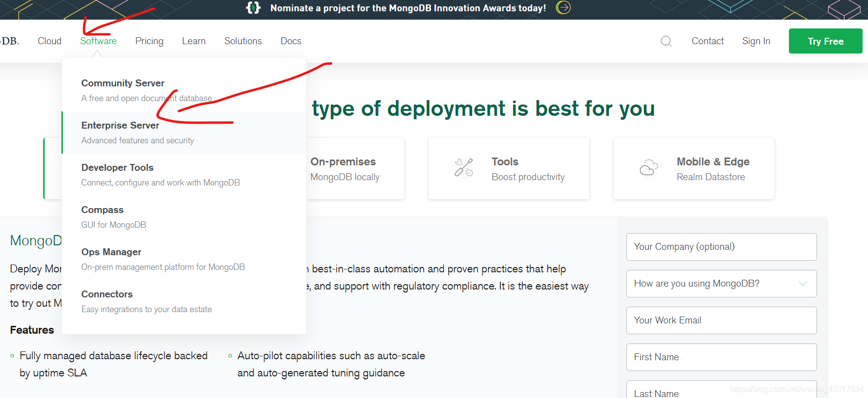Open the Software nav menu
The width and height of the screenshot is (868, 398).
coord(98,41)
